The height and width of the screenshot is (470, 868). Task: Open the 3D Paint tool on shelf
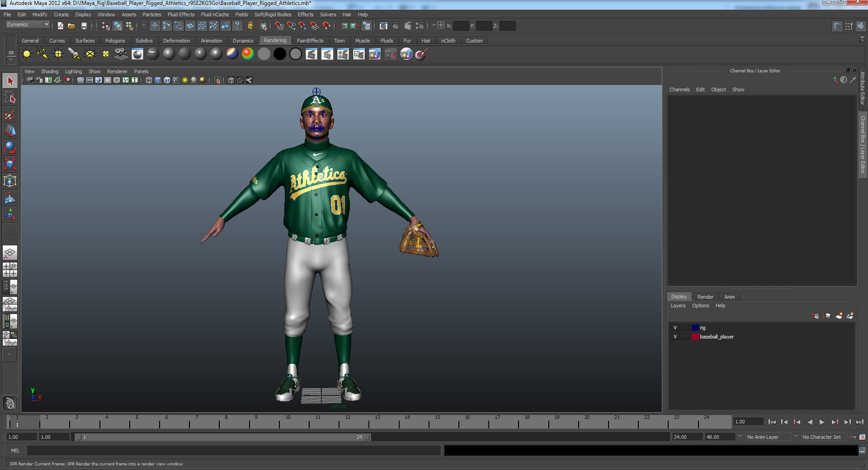(422, 54)
